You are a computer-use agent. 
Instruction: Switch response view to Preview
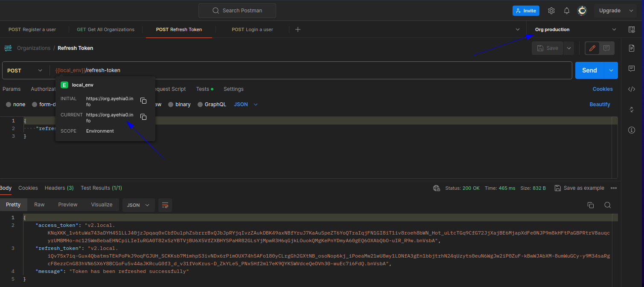tap(68, 205)
